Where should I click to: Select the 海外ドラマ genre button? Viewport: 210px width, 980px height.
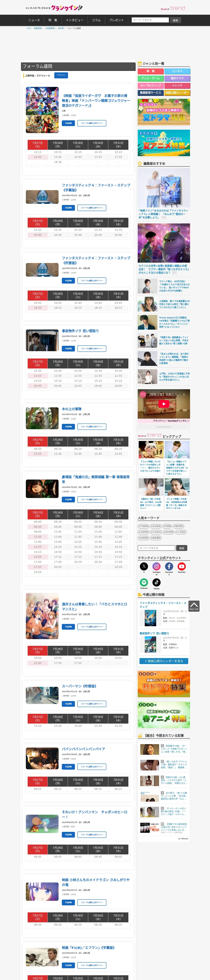click(x=177, y=78)
